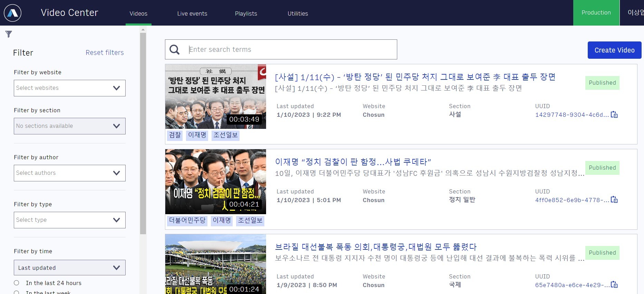The width and height of the screenshot is (644, 294).
Task: Toggle the filter funnel icon
Action: pos(9,34)
